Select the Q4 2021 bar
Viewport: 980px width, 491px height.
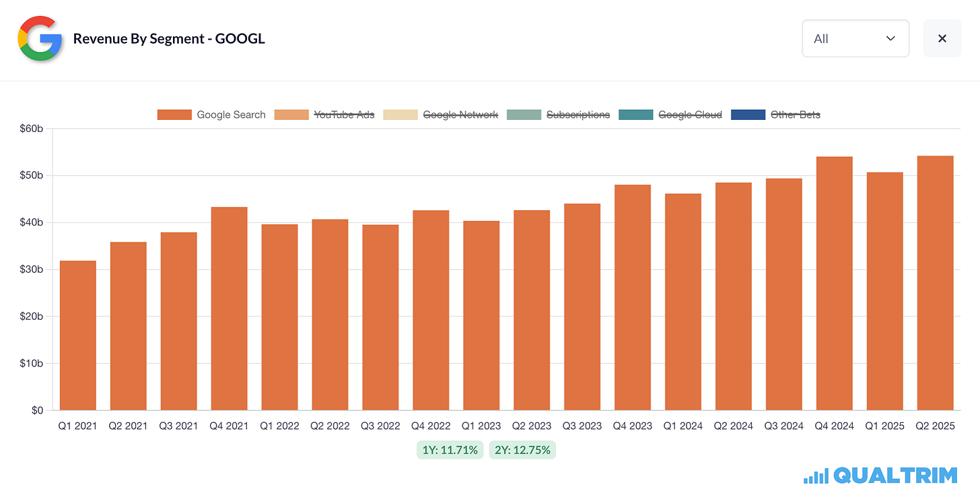(x=230, y=308)
